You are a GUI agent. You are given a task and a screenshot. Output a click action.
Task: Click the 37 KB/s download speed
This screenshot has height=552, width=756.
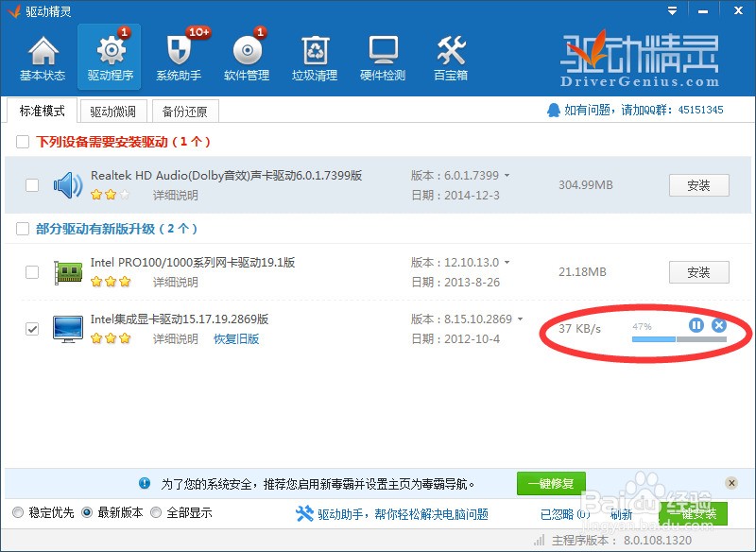[x=579, y=329]
